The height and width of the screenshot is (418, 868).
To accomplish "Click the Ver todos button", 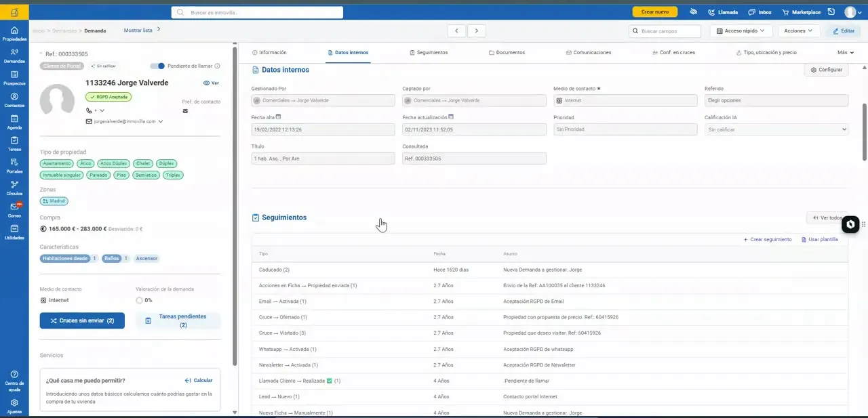I will click(827, 218).
